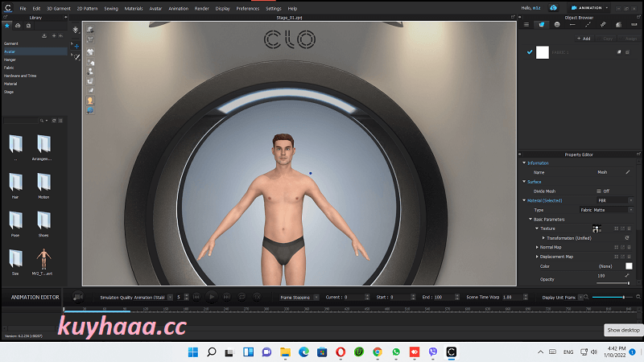Open the 3D Garment menu
This screenshot has height=362, width=644.
(x=58, y=8)
